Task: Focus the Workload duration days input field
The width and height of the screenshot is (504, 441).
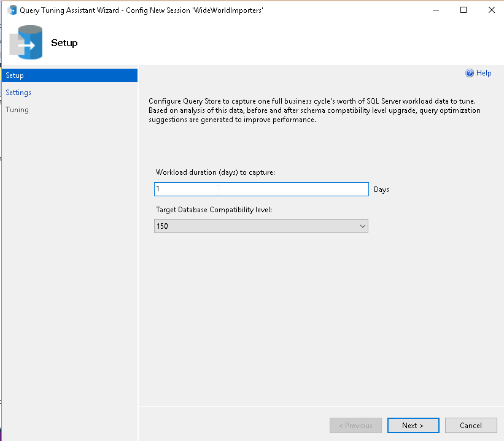Action: 261,189
